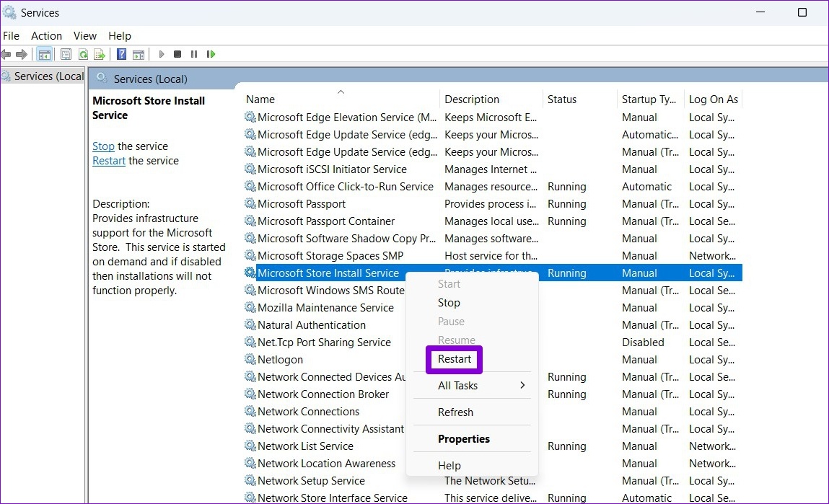This screenshot has width=829, height=504.
Task: Click the gear icon beside Network Connections
Action: point(250,412)
